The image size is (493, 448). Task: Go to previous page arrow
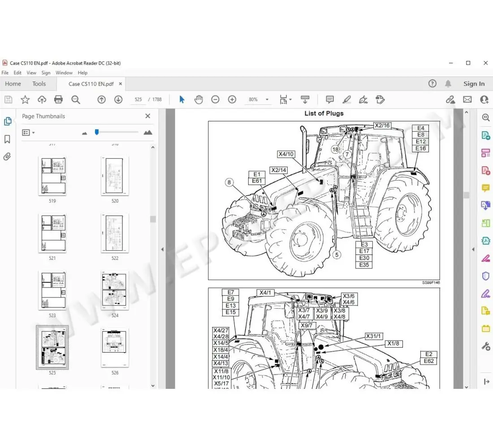pyautogui.click(x=102, y=99)
